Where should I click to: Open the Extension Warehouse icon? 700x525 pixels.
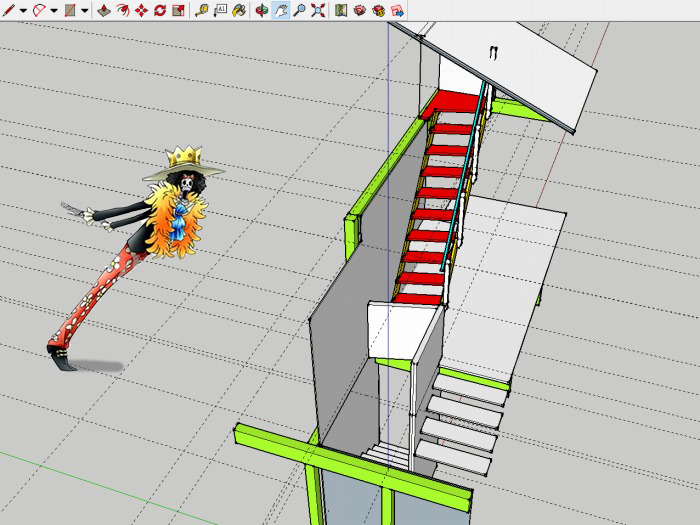pyautogui.click(x=379, y=10)
